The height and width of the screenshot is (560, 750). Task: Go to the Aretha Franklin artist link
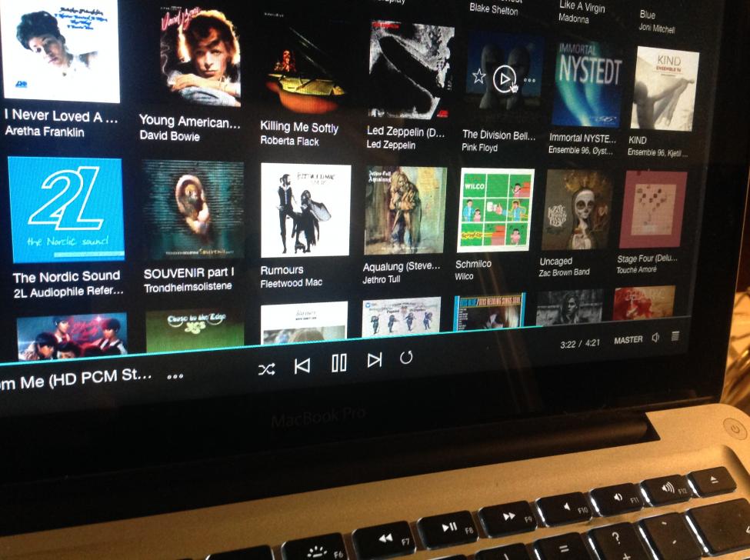tap(45, 131)
